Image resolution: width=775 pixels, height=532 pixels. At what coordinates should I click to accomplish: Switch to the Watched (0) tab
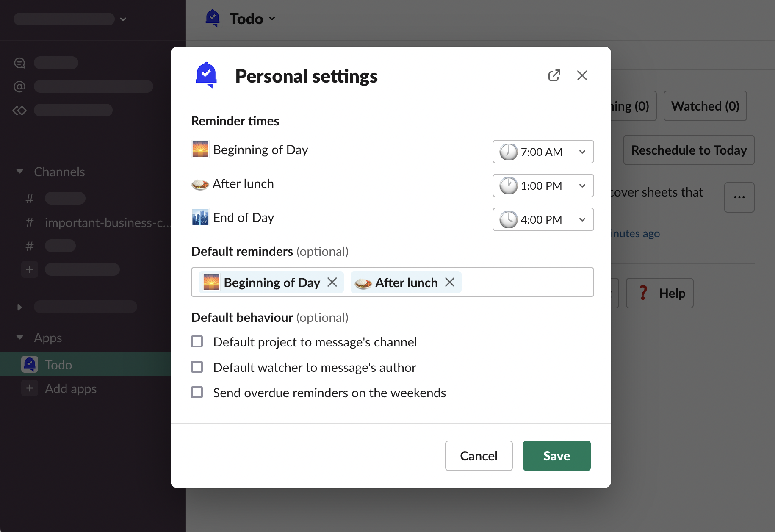click(705, 106)
